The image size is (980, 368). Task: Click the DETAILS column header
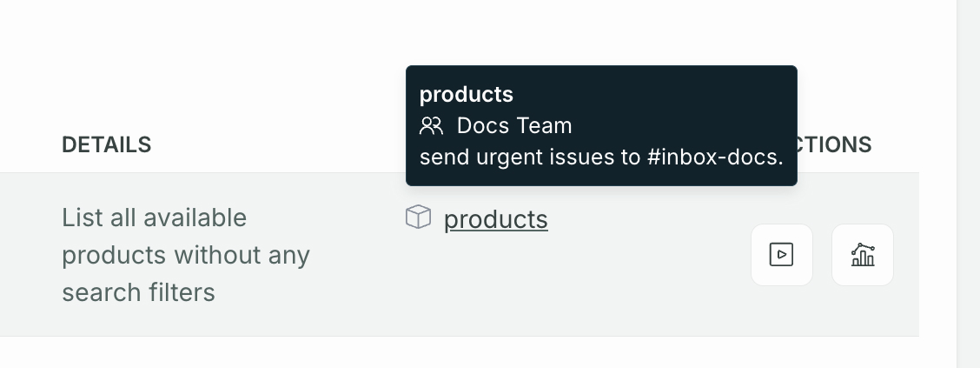point(106,144)
